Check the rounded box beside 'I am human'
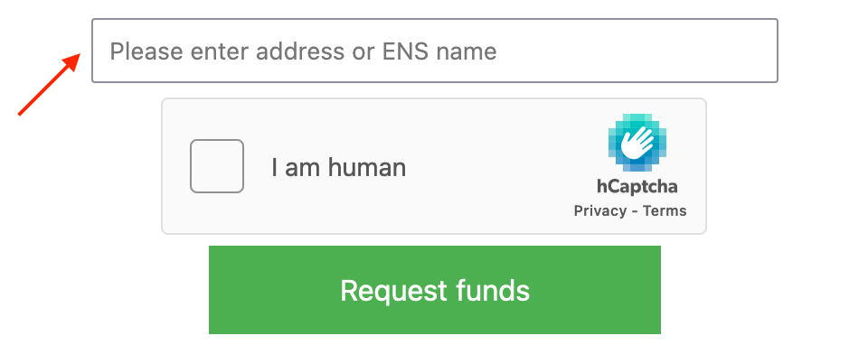 217,166
